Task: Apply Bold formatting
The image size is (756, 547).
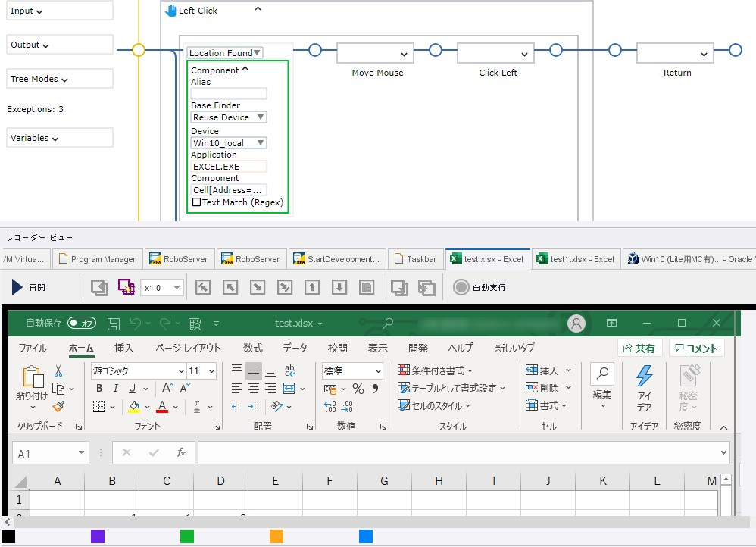Action: (99, 389)
